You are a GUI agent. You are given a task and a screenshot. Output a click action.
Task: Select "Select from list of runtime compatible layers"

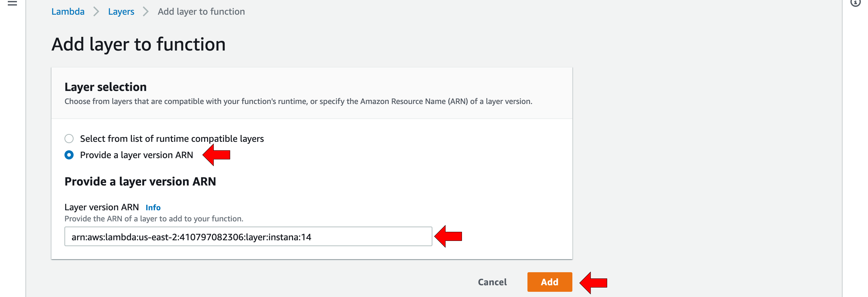click(x=69, y=139)
